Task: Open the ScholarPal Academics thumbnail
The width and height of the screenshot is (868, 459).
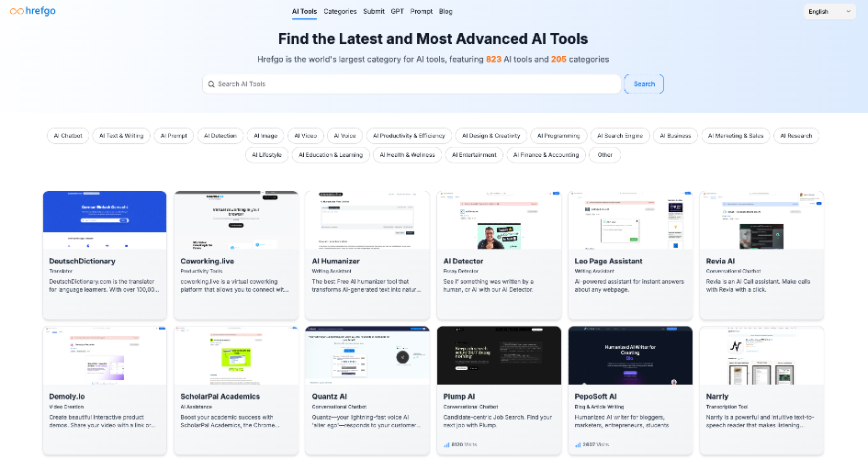Action: click(x=236, y=355)
